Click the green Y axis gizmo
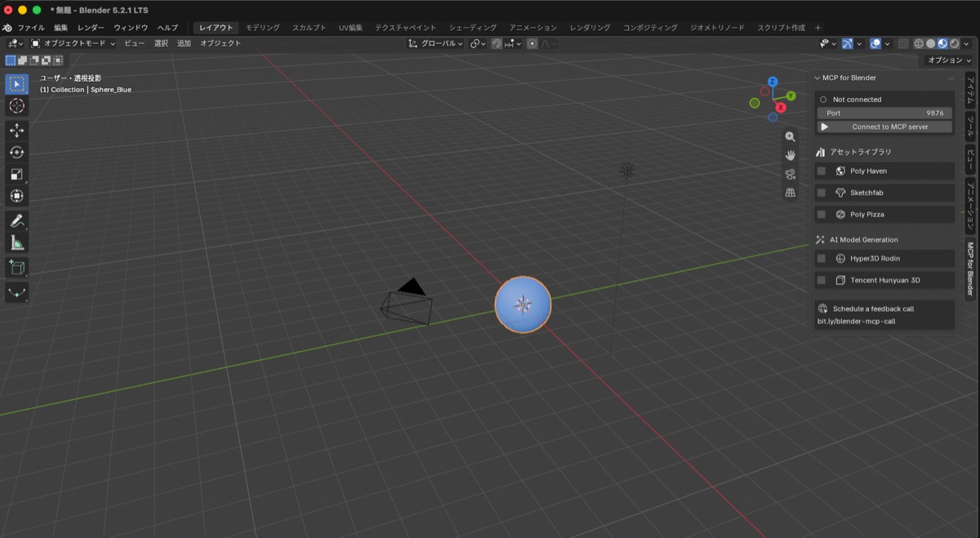Viewport: 980px width, 538px height. (791, 96)
